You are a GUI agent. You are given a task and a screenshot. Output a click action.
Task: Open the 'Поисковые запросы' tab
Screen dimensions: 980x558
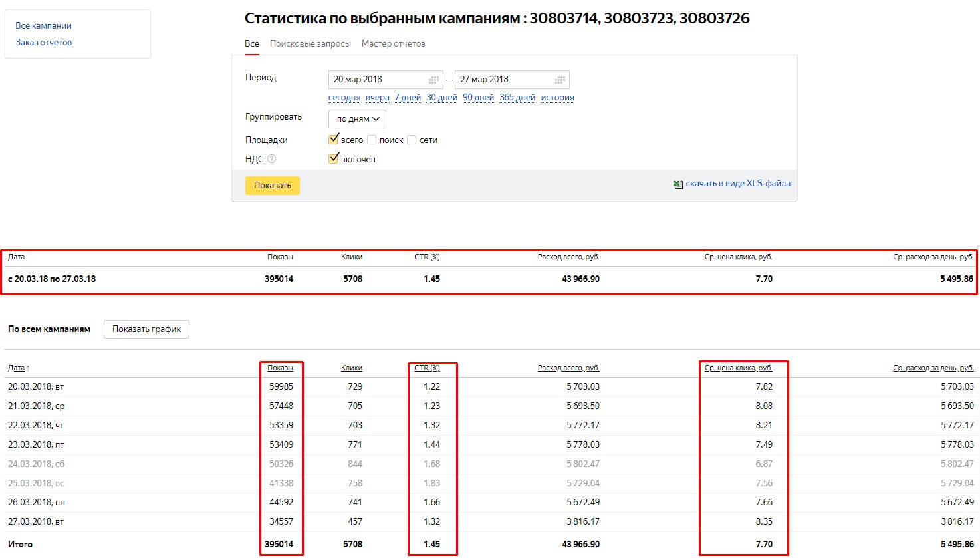pos(310,44)
